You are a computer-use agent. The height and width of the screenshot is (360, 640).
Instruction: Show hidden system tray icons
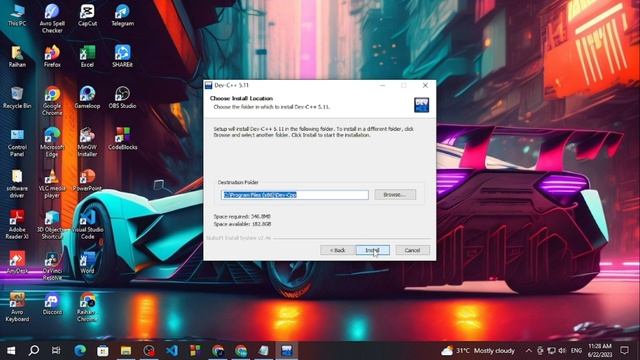click(x=529, y=351)
